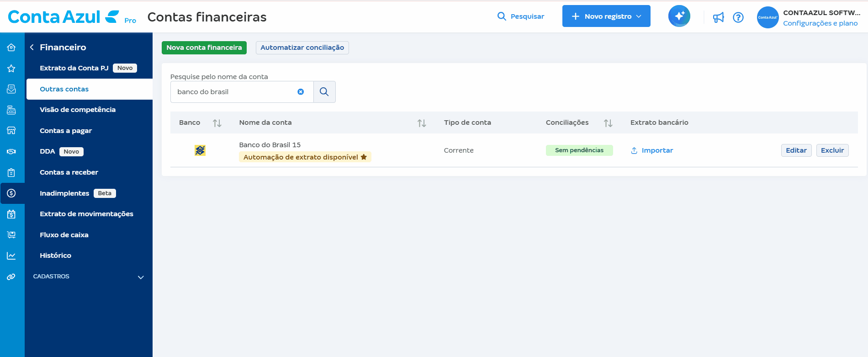
Task: Sort table by Banco column
Action: pyautogui.click(x=217, y=123)
